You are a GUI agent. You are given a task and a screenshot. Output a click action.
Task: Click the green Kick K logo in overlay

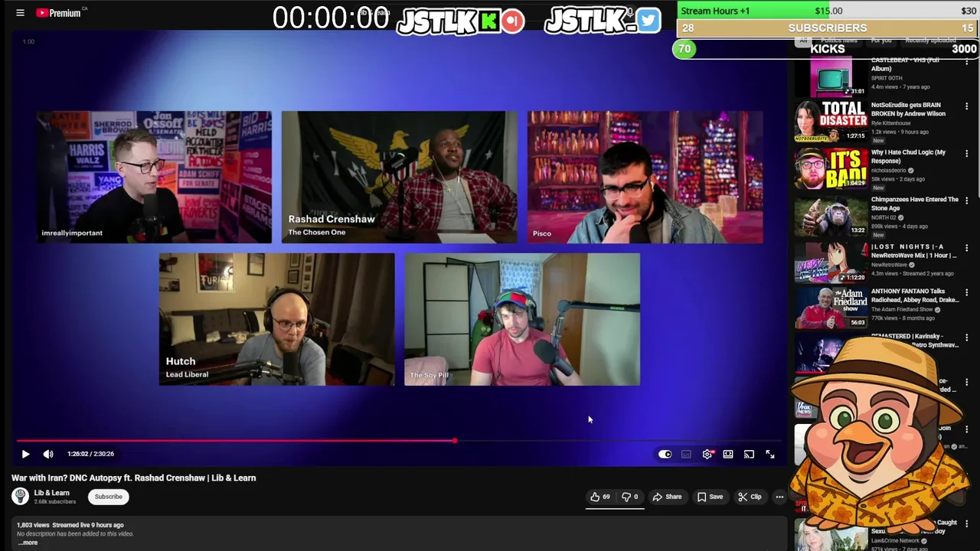[488, 21]
